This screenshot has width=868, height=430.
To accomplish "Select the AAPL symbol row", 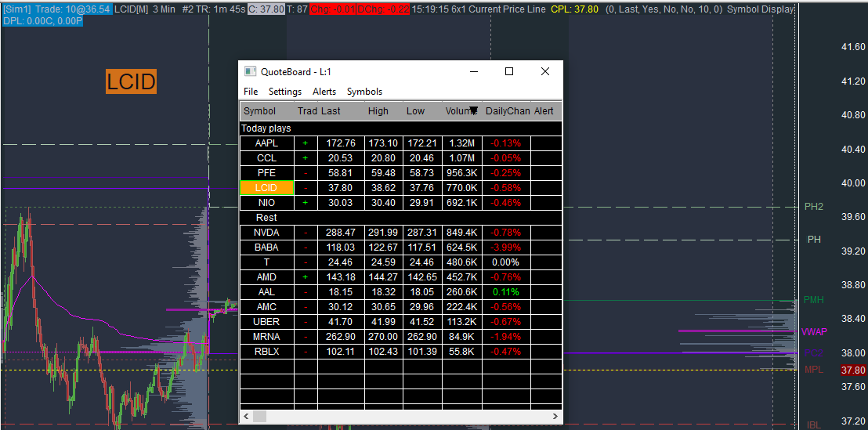I will pyautogui.click(x=401, y=143).
